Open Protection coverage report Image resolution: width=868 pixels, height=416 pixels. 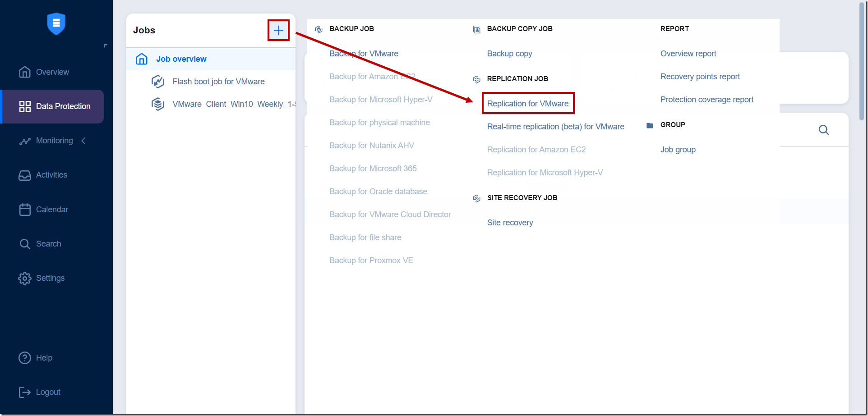coord(706,100)
